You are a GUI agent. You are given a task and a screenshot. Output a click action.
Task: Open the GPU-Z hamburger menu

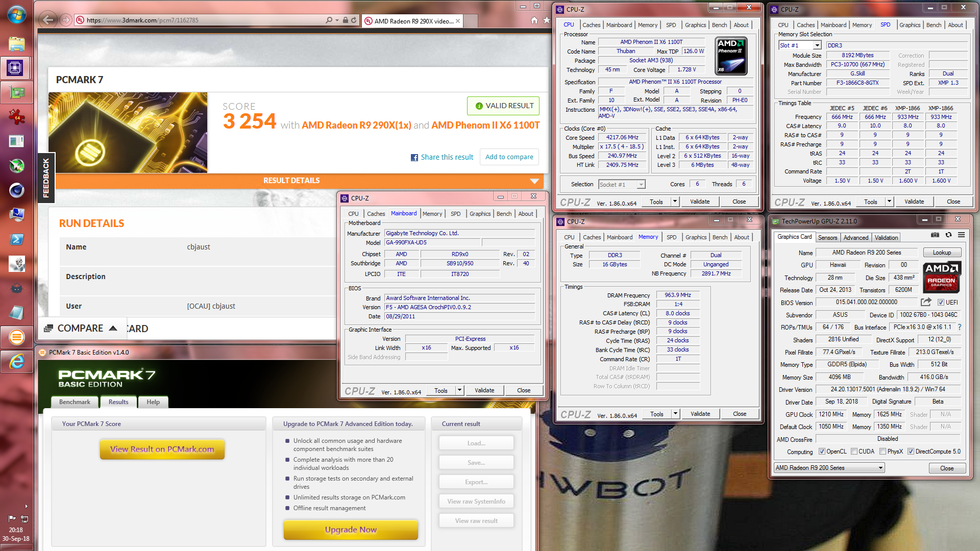point(961,235)
